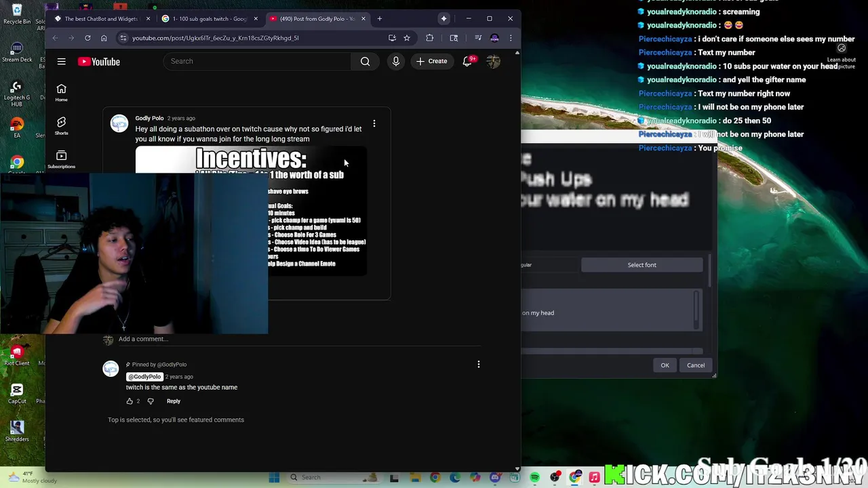Open the YouTube account avatar menu

493,62
